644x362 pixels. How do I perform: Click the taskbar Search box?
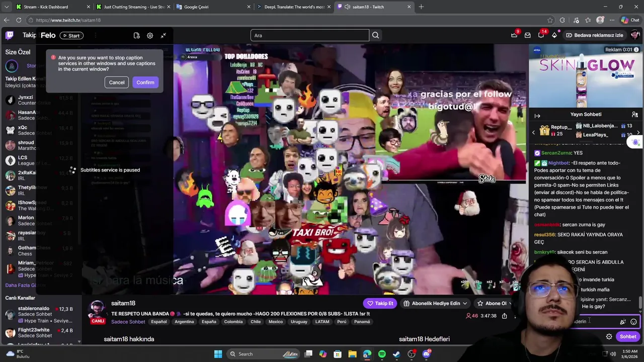(x=264, y=354)
